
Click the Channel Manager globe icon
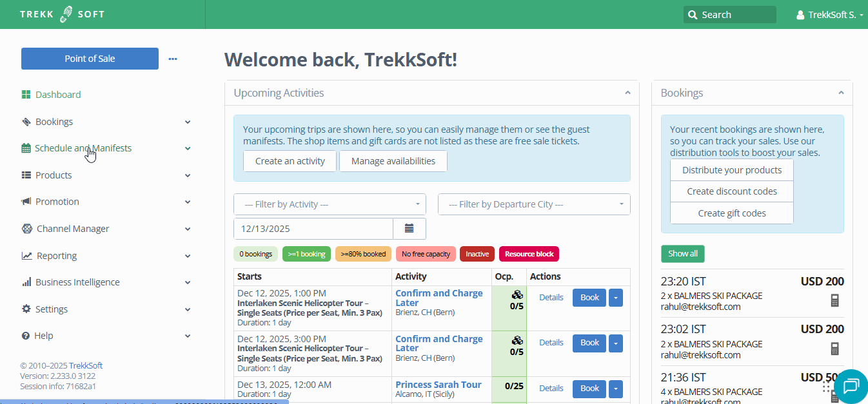click(26, 229)
